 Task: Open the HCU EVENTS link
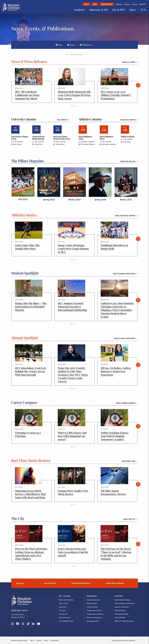[64, 120]
